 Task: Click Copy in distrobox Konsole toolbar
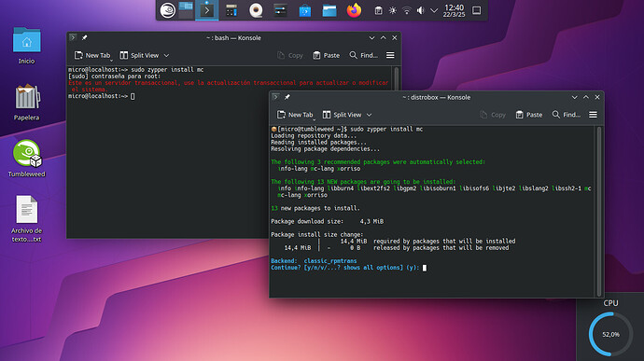pos(493,115)
